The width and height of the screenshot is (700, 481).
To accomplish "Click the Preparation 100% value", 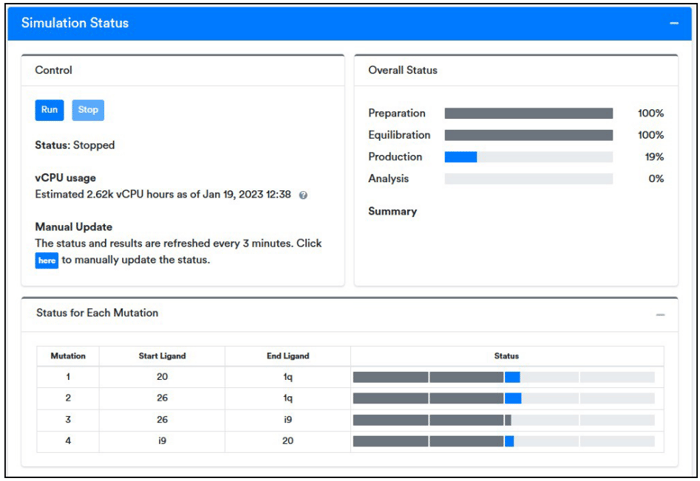I will click(x=650, y=113).
